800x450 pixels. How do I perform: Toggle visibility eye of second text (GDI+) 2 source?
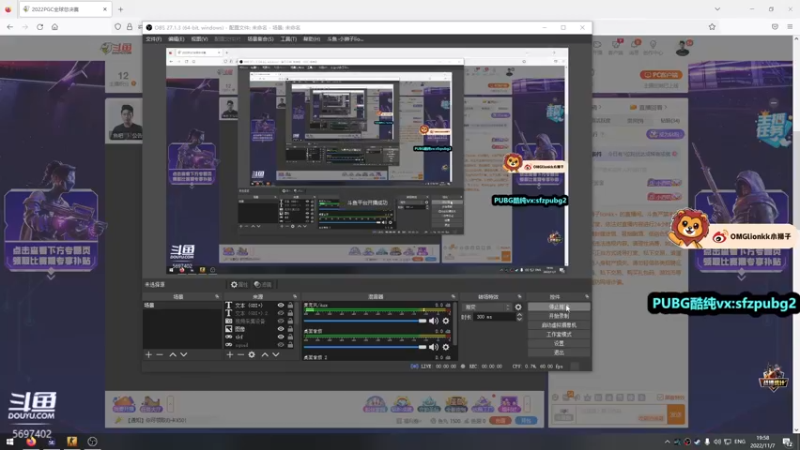tap(280, 313)
